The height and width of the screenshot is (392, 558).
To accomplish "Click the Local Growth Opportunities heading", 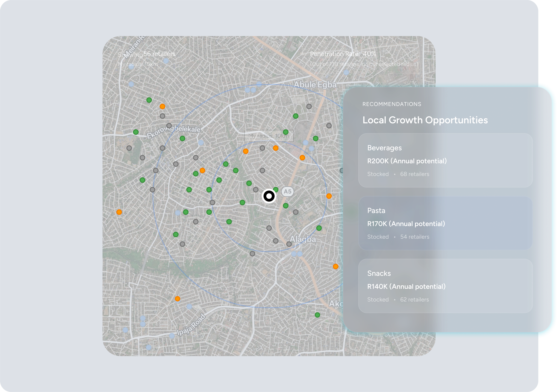I will tap(425, 120).
